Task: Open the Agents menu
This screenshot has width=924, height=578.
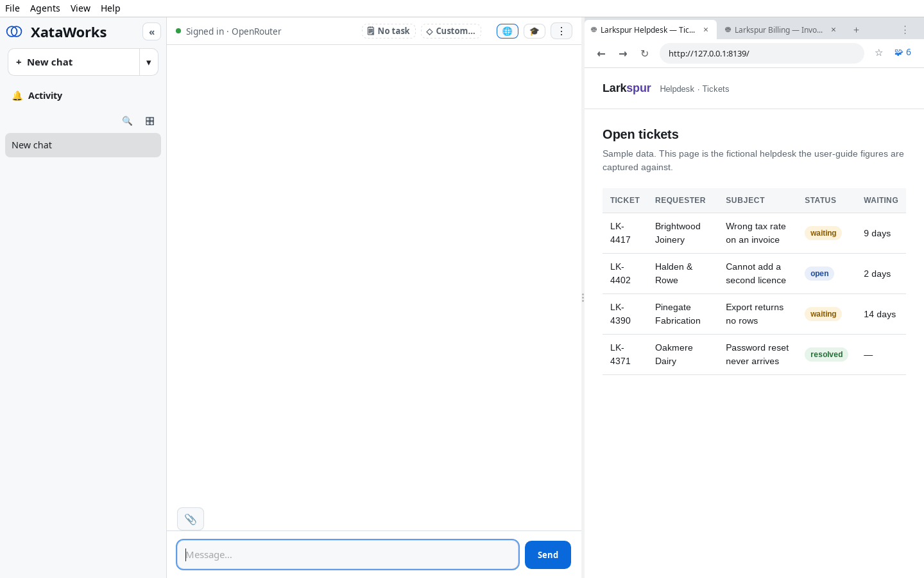Action: pos(45,8)
